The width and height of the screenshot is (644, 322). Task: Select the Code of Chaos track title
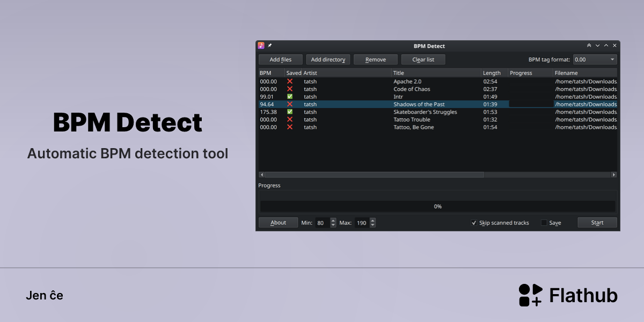tap(412, 89)
